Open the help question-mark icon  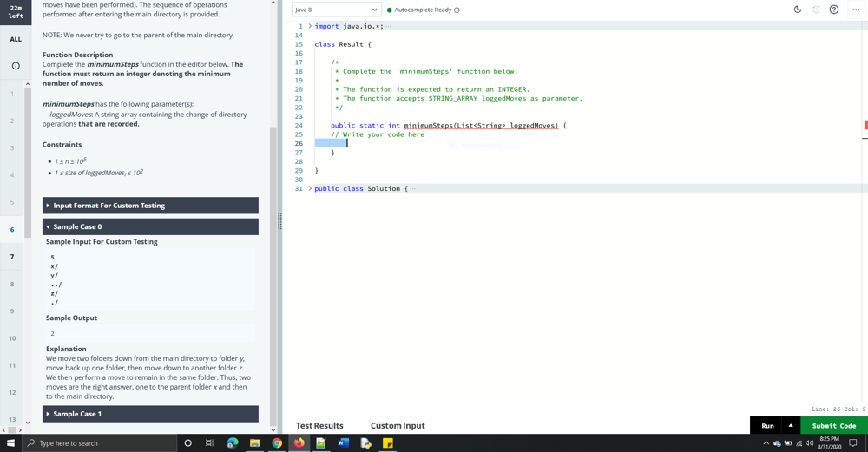(833, 10)
